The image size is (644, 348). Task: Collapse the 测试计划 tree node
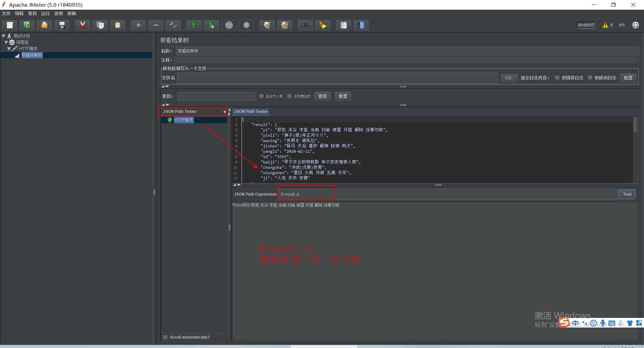point(4,36)
